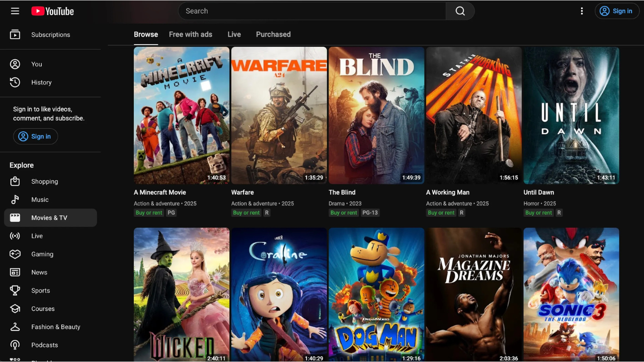Open the Magazine Dreams poster

474,295
